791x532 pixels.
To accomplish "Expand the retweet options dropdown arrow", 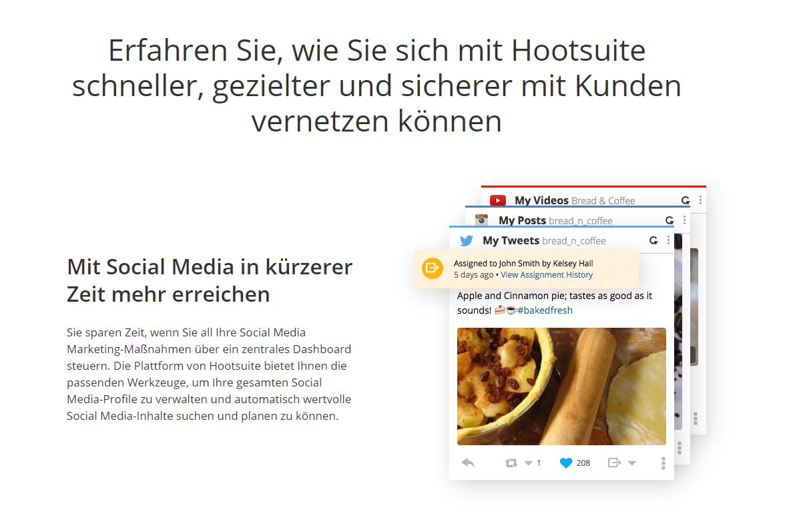I will 528,463.
